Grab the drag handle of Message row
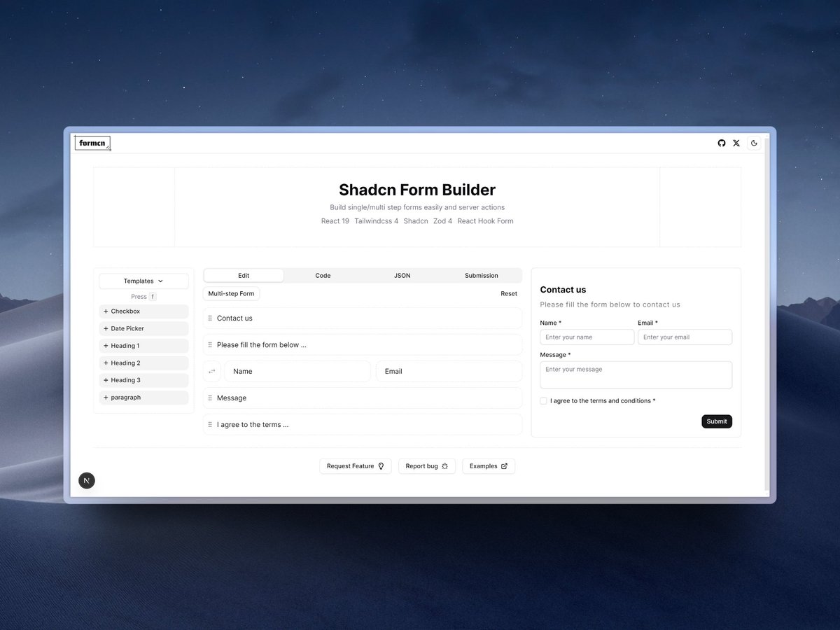 (x=210, y=398)
